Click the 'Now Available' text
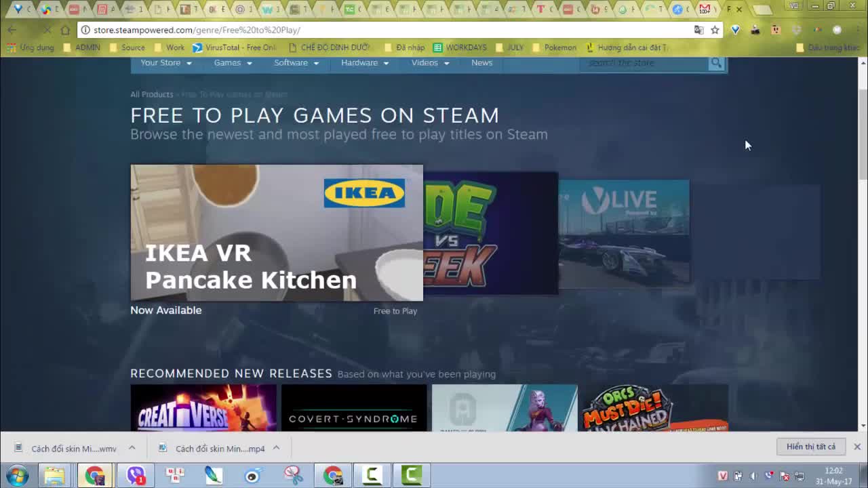Image resolution: width=868 pixels, height=488 pixels. pos(166,310)
